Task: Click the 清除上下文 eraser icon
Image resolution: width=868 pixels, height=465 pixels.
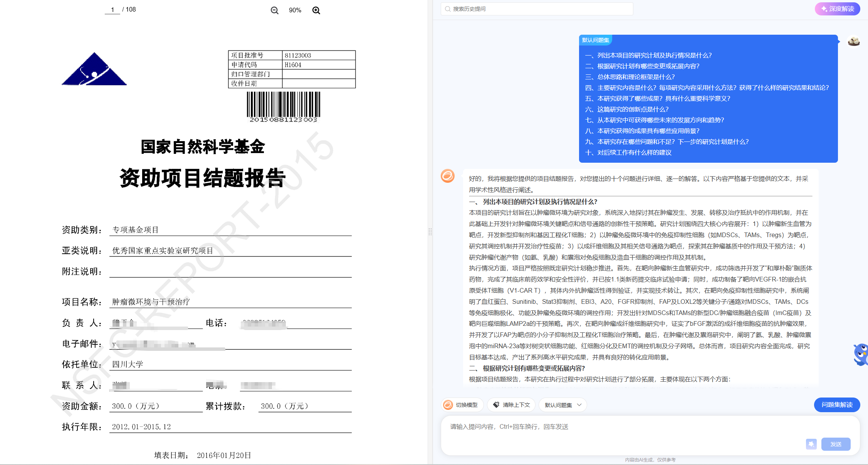Action: click(496, 404)
